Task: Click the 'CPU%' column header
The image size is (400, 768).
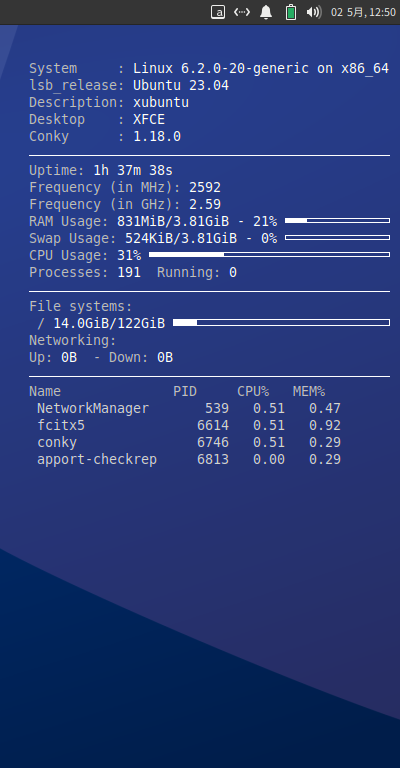Action: tap(253, 391)
